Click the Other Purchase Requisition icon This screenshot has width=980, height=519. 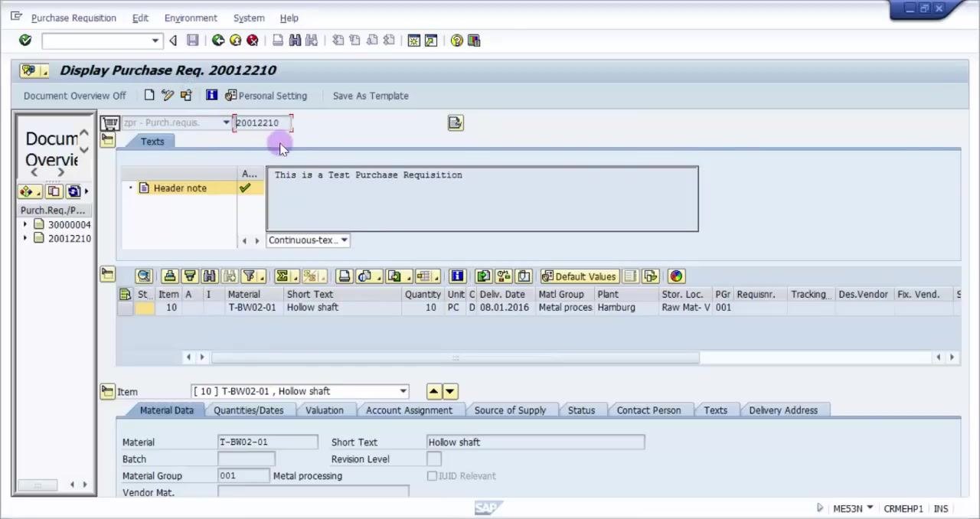click(x=186, y=96)
